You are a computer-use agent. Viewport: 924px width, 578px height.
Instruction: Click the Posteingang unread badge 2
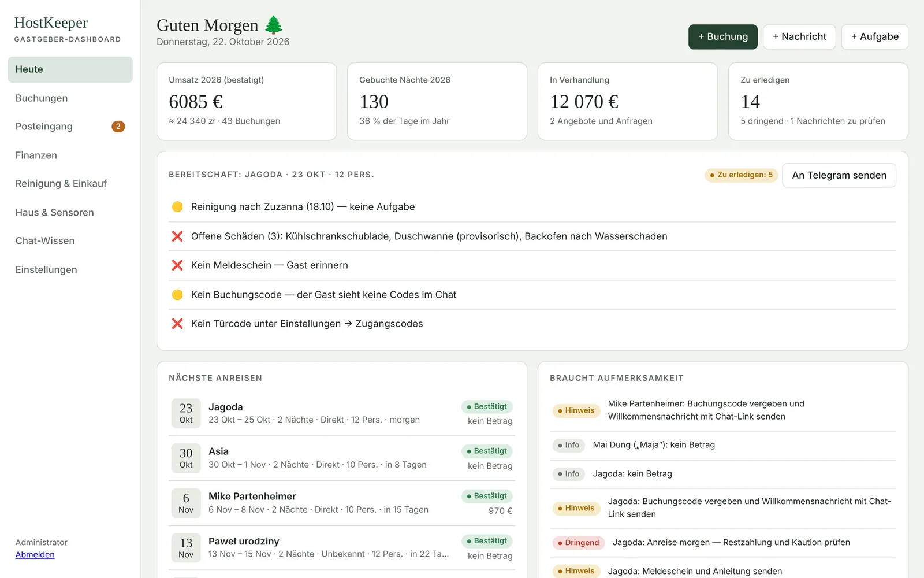point(118,127)
